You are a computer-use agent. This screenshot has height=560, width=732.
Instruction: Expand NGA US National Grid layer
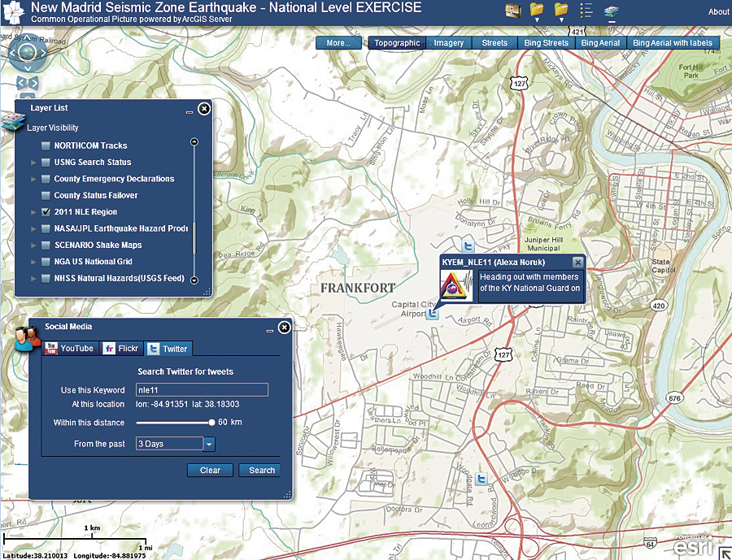33,262
